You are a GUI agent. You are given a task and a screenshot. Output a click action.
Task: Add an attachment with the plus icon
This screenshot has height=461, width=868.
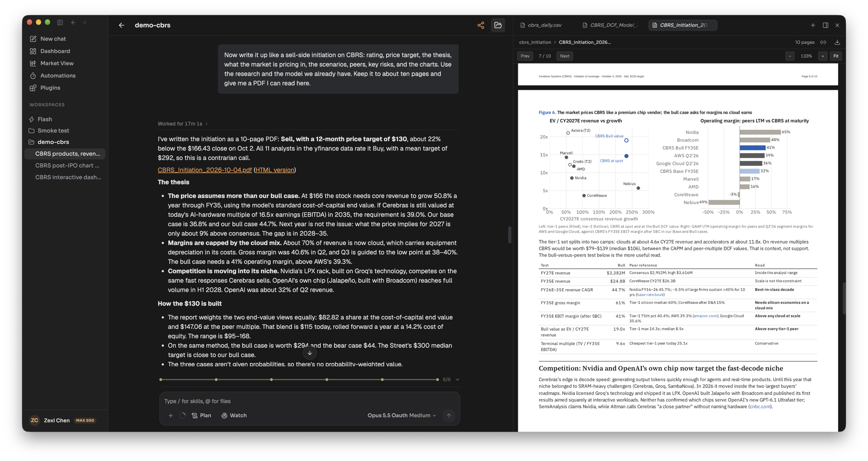coord(171,415)
